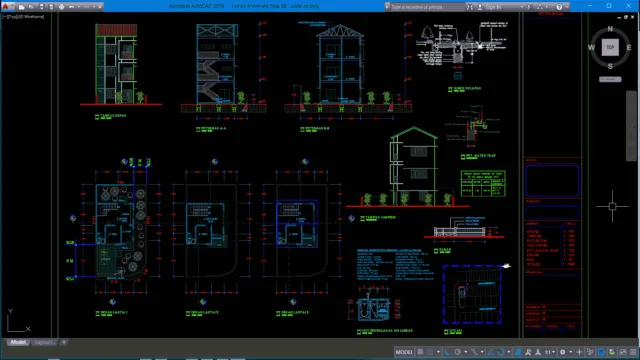Click the Clean Screen icon
The height and width of the screenshot is (360, 640).
(623, 352)
